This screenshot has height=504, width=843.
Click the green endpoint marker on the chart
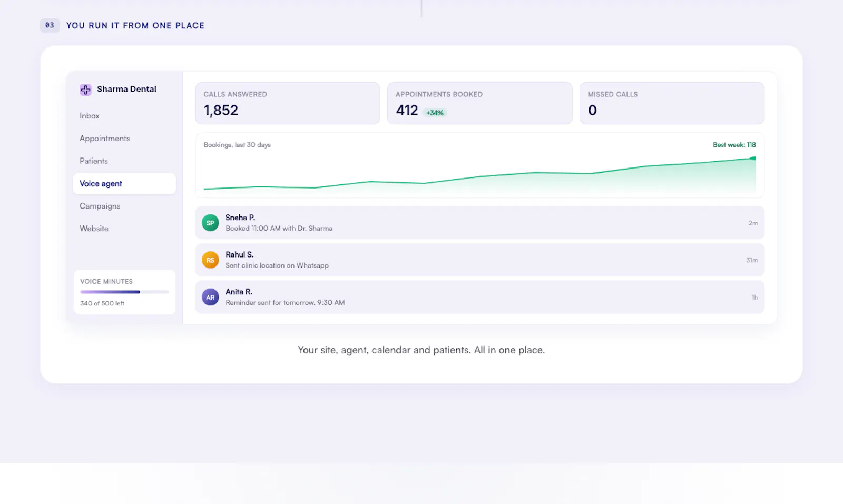pos(753,158)
